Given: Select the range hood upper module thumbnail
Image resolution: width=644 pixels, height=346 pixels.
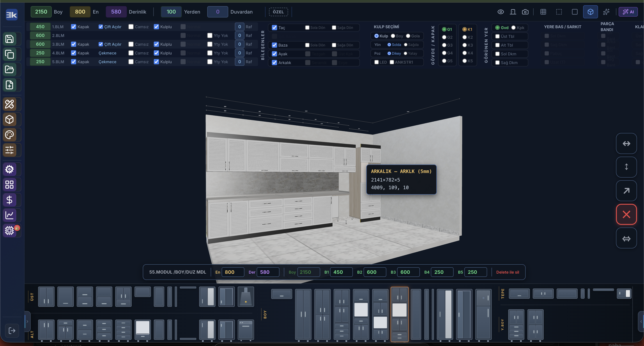Looking at the screenshot, I should [x=246, y=297].
